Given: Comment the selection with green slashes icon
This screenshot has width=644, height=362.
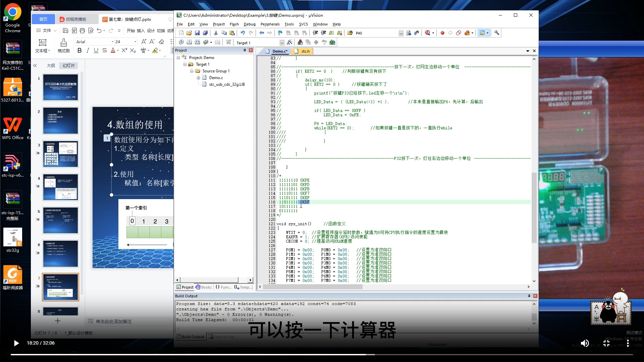Looking at the screenshot, I should [x=331, y=33].
